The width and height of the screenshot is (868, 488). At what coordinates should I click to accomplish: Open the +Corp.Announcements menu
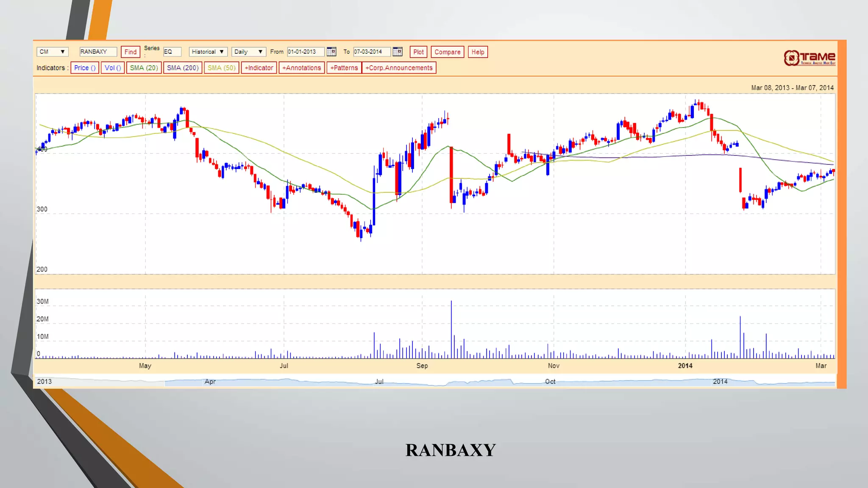[399, 68]
